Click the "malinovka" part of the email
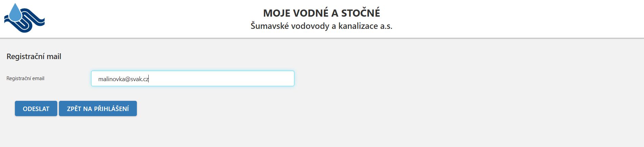 [x=111, y=79]
